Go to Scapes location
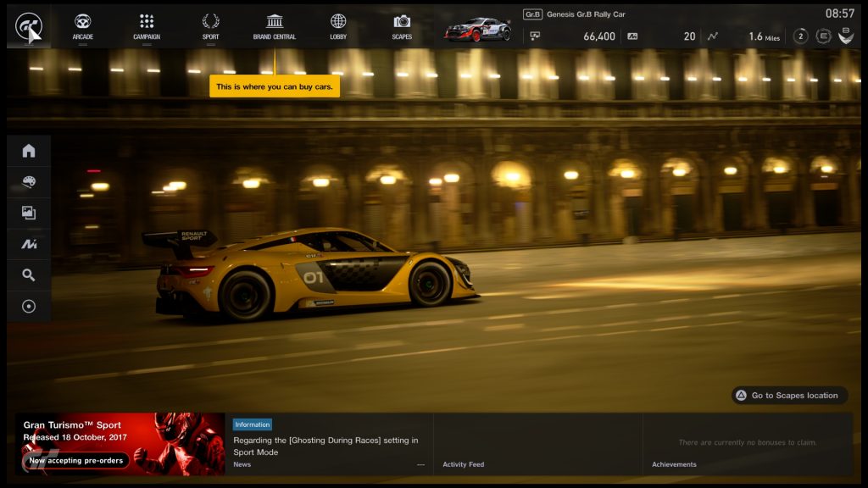This screenshot has width=868, height=488. [789, 395]
